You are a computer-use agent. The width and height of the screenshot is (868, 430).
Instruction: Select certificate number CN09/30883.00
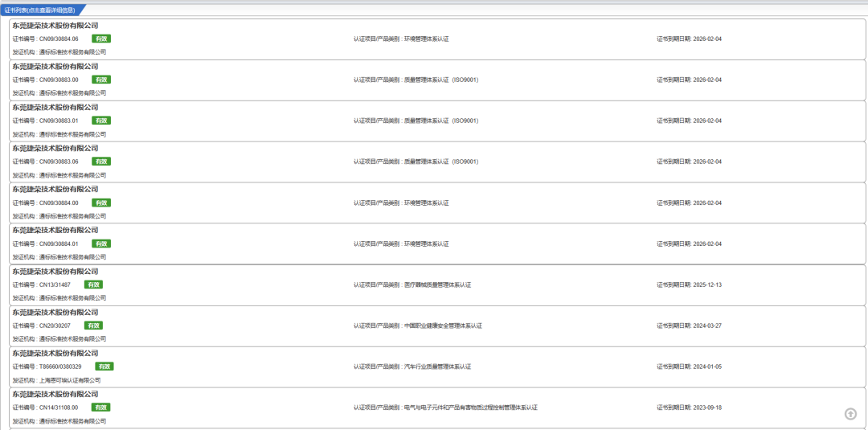coord(59,80)
